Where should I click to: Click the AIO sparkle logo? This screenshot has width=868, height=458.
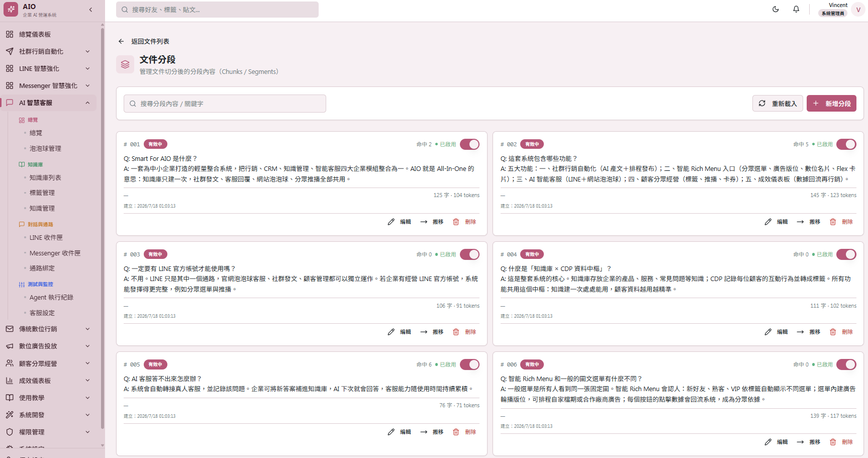(11, 10)
